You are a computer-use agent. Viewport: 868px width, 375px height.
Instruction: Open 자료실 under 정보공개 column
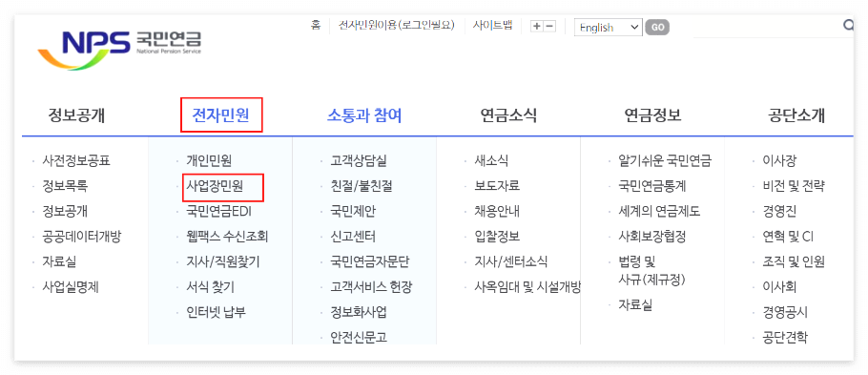coord(59,262)
